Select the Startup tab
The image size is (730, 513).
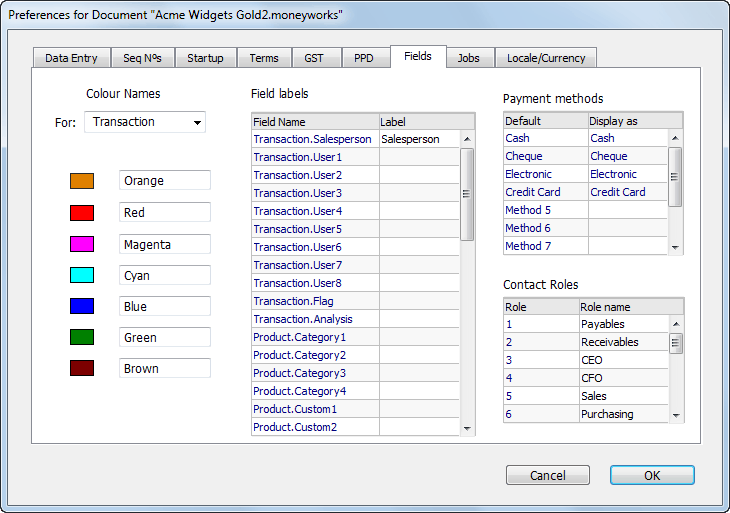point(205,58)
